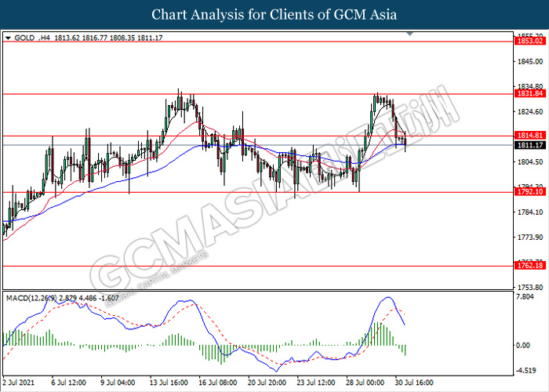
Task: Click the Chart Analysis for Clients header title
Action: [x=274, y=15]
